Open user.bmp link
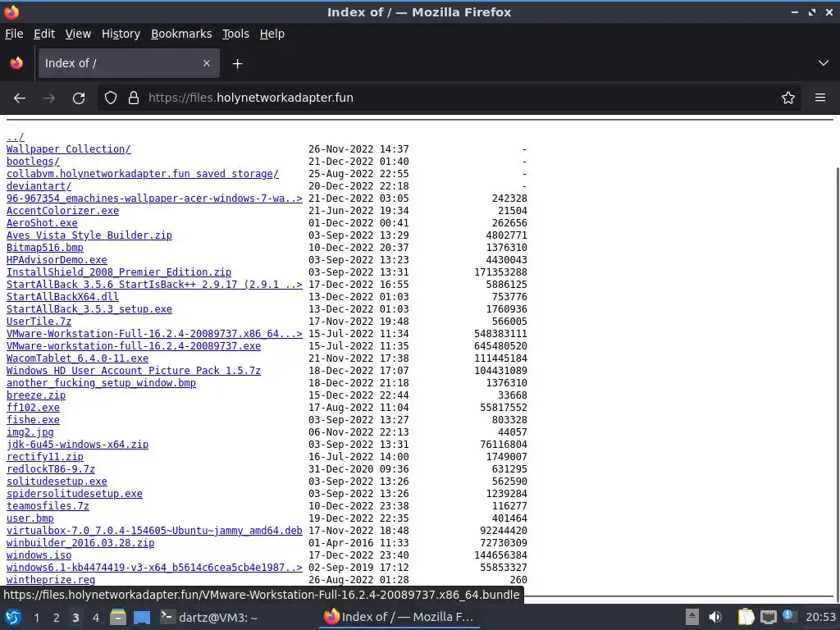 (30, 519)
